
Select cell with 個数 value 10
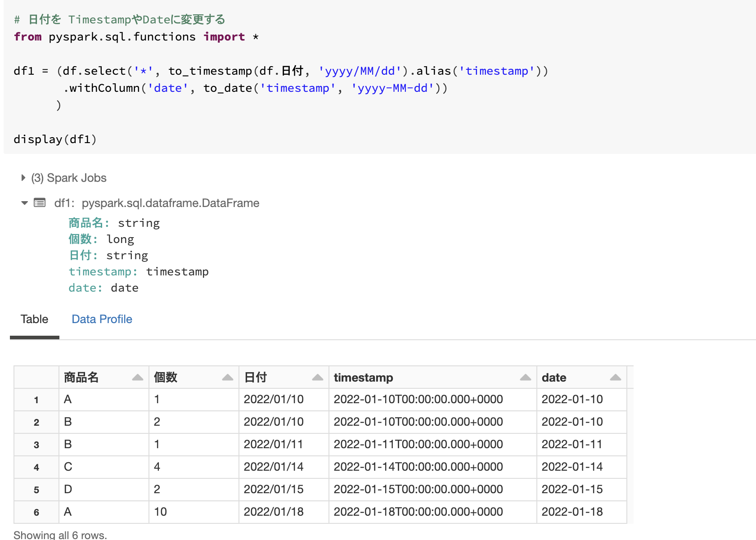[x=194, y=512]
